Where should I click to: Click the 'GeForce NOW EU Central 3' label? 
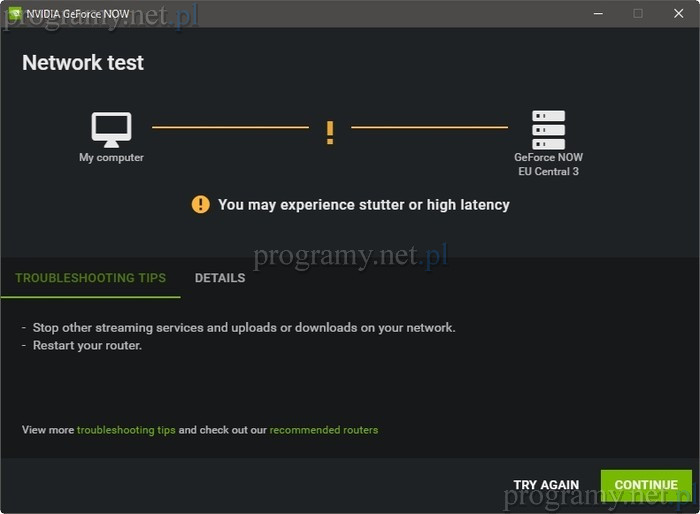[x=548, y=164]
